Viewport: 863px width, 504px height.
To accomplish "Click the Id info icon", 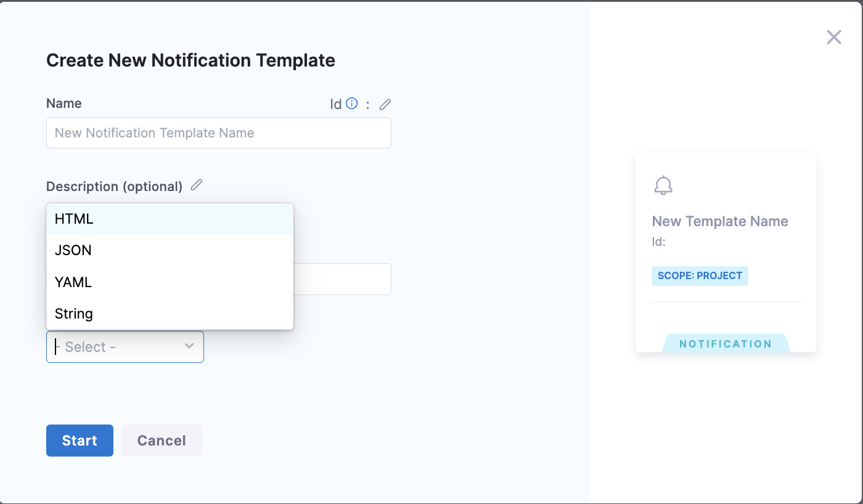I will tap(352, 104).
